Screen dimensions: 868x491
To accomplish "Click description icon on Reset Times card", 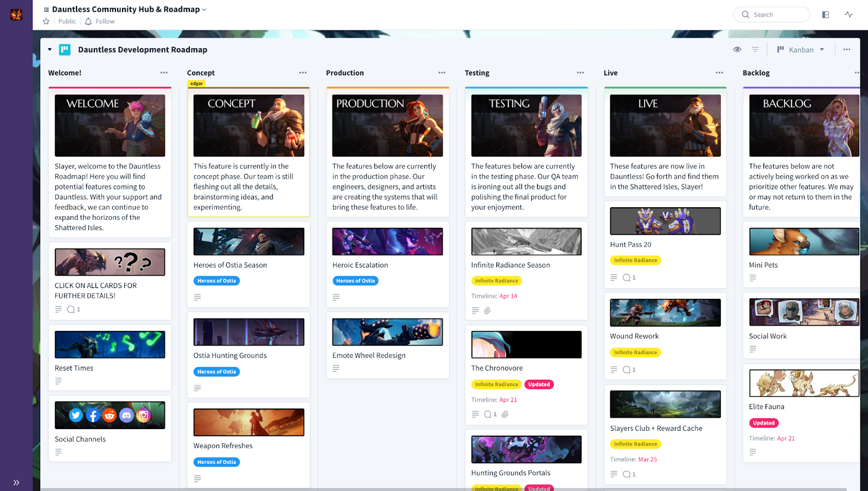I will point(59,381).
